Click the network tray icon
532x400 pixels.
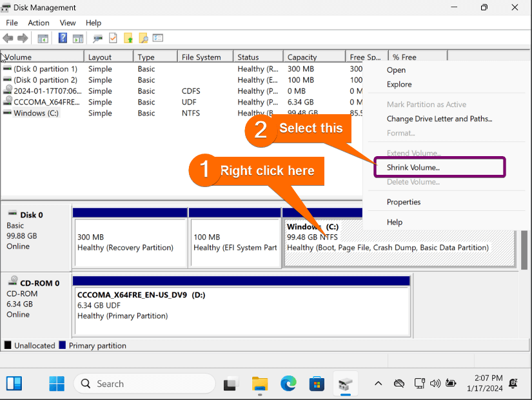[x=419, y=384]
